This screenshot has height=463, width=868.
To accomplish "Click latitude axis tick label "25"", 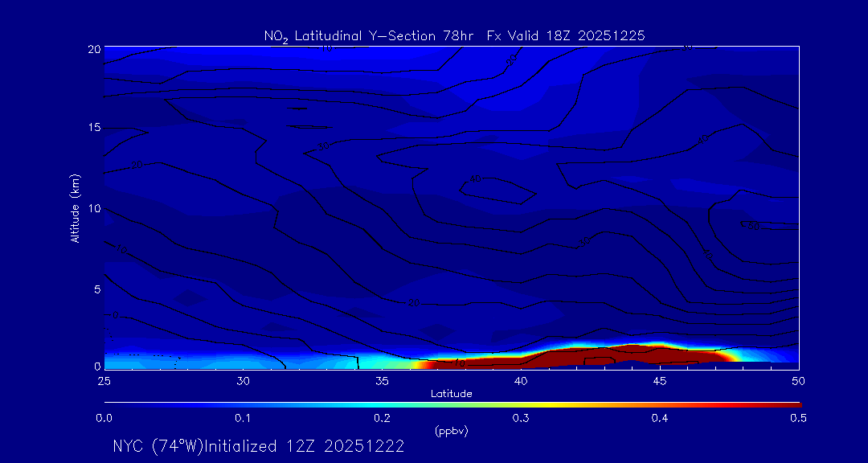I will pos(104,381).
